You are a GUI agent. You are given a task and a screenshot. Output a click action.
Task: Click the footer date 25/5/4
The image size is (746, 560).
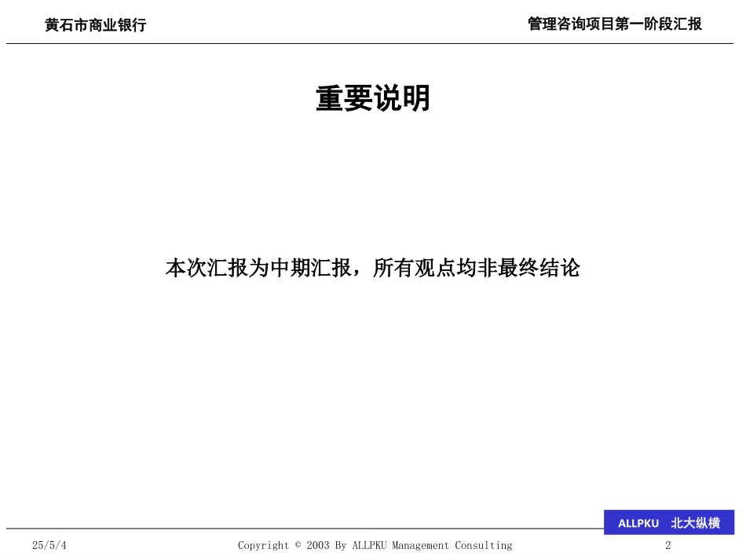point(49,545)
